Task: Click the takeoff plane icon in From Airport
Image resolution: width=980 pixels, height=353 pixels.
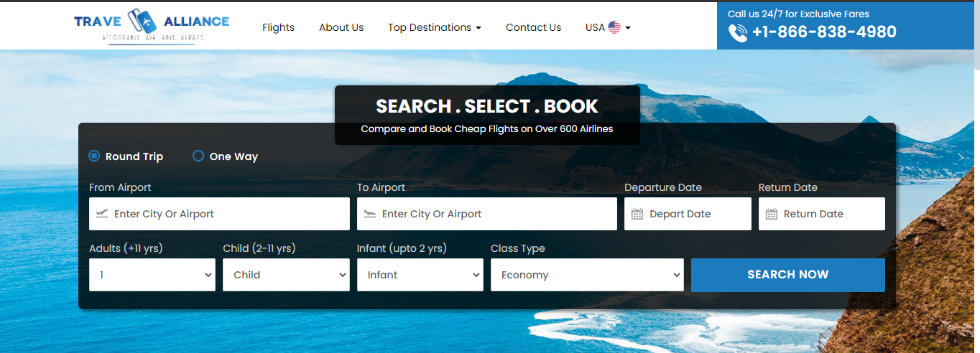Action: (101, 214)
